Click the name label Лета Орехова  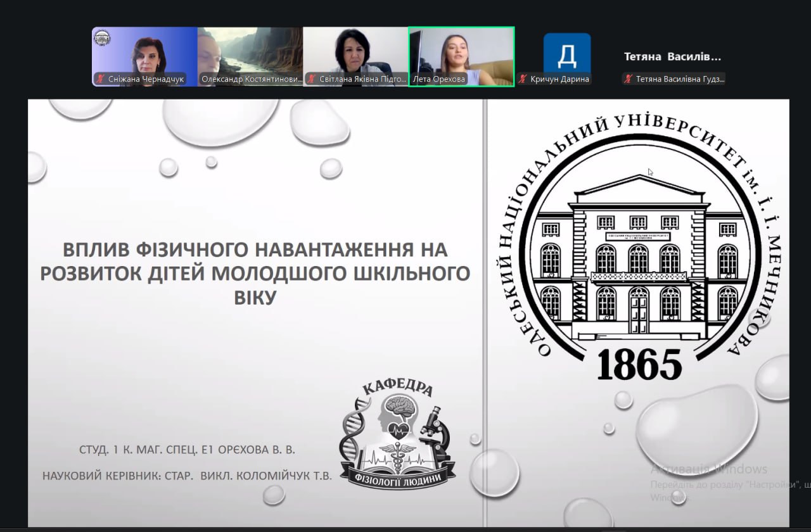point(438,79)
